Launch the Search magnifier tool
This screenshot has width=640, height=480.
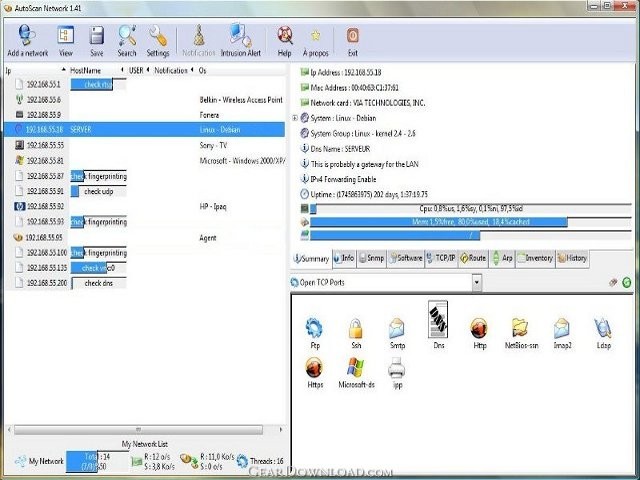pos(127,41)
